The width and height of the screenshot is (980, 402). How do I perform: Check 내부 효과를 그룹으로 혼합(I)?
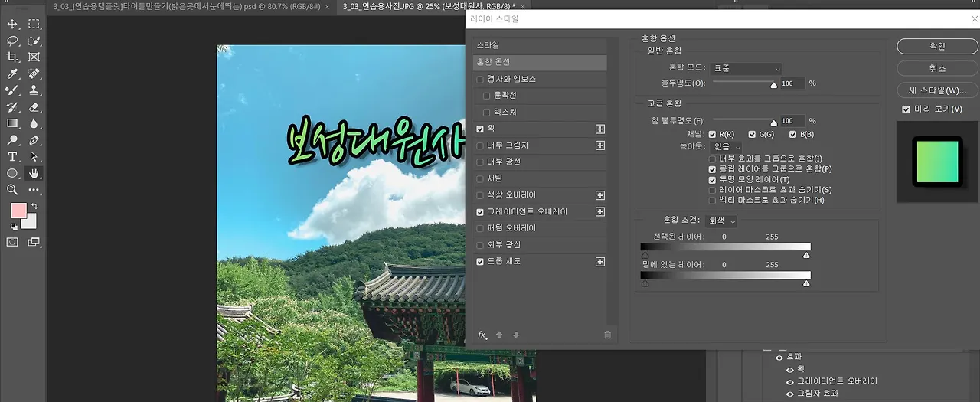coord(713,159)
